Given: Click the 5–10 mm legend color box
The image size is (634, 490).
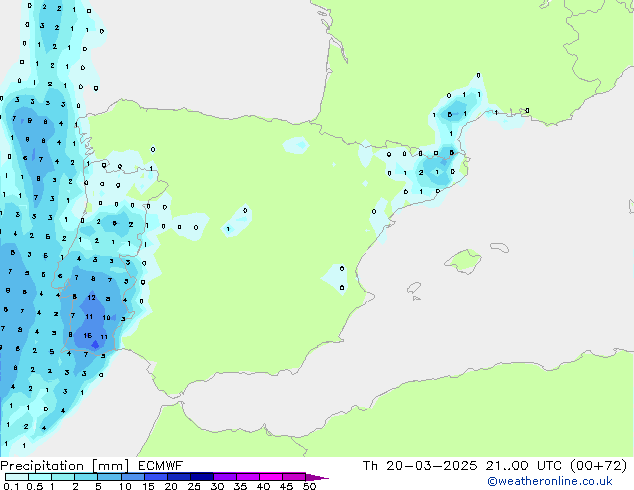Looking at the screenshot, I should pos(109,477).
